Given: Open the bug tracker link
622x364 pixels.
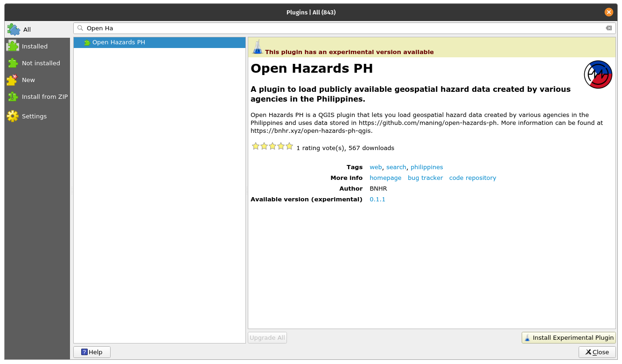Looking at the screenshot, I should coord(425,178).
